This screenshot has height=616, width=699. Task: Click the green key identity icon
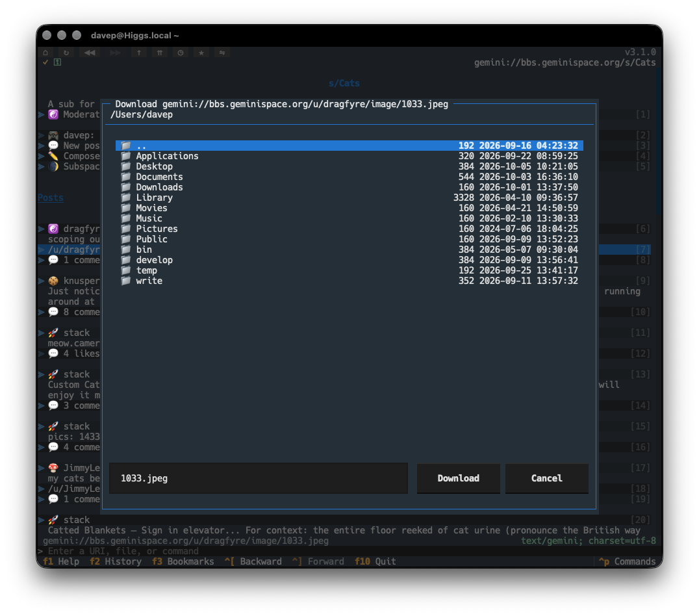tap(58, 62)
